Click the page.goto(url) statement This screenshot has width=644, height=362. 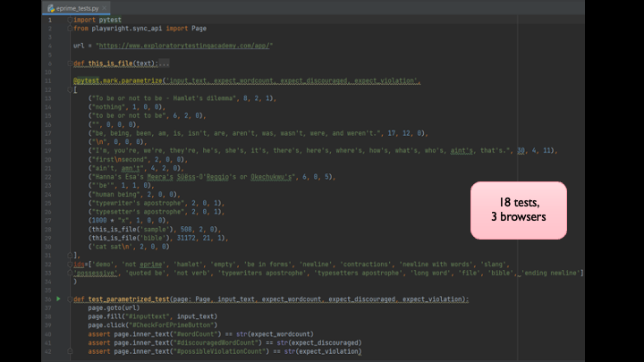114,307
